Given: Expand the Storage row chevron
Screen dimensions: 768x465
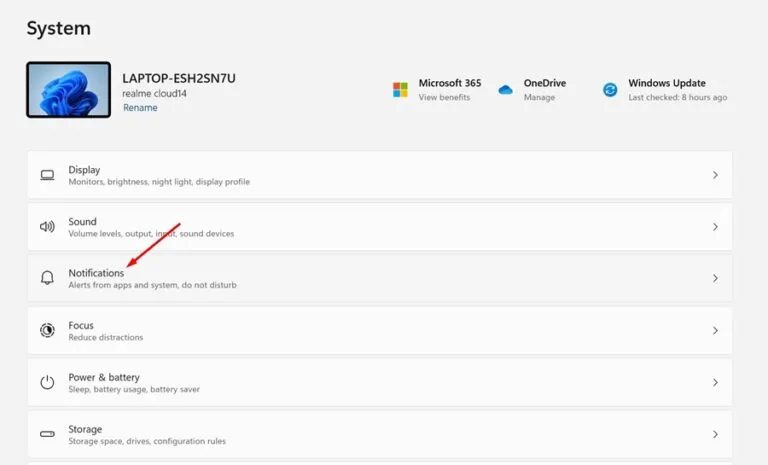Looking at the screenshot, I should 715,434.
